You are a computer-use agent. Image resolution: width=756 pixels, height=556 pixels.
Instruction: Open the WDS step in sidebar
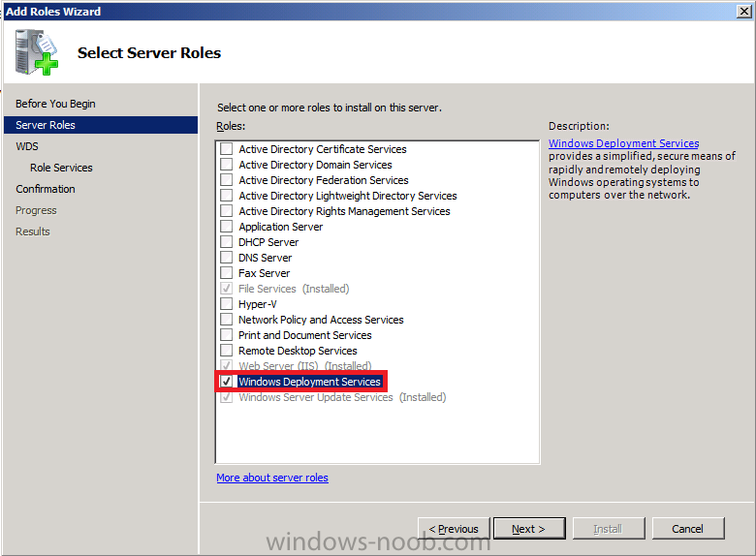pos(27,146)
